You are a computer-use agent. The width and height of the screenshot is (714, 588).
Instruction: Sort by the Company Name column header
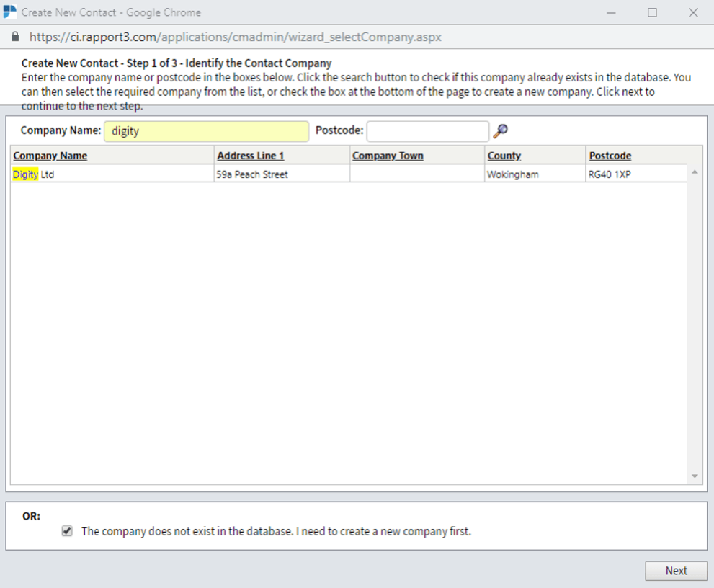[x=50, y=156]
